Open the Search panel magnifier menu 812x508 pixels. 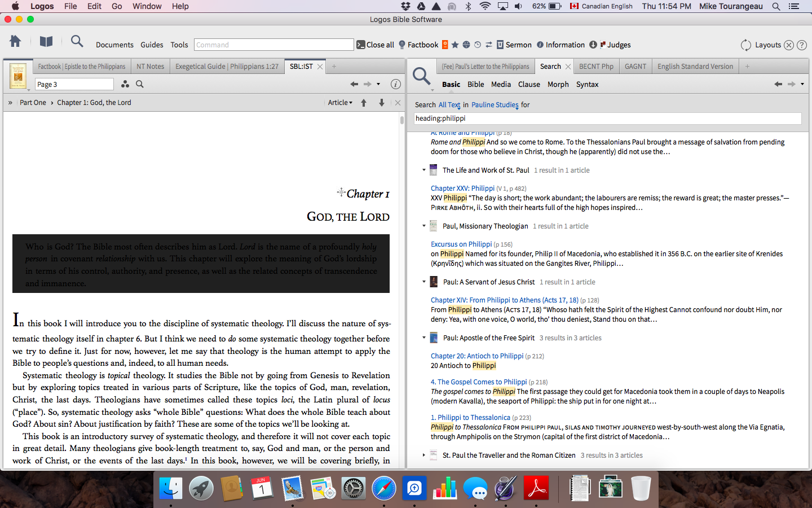[422, 77]
